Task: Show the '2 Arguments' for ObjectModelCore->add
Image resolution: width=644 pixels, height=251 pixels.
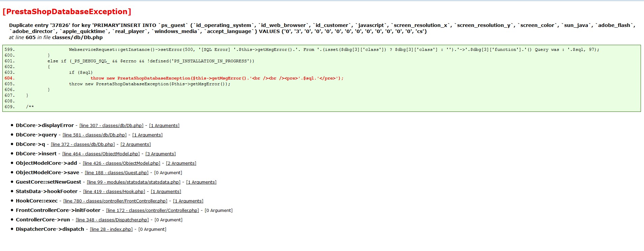Action: pos(181,163)
